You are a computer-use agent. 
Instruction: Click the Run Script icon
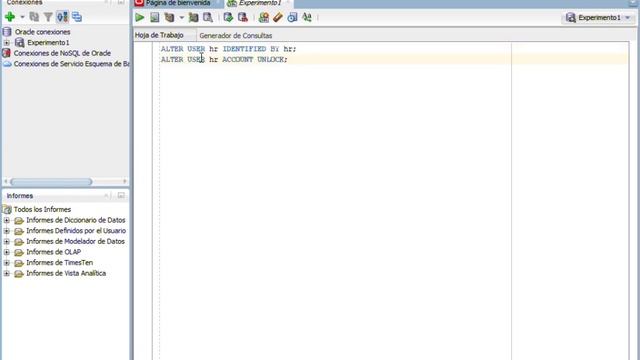(154, 17)
